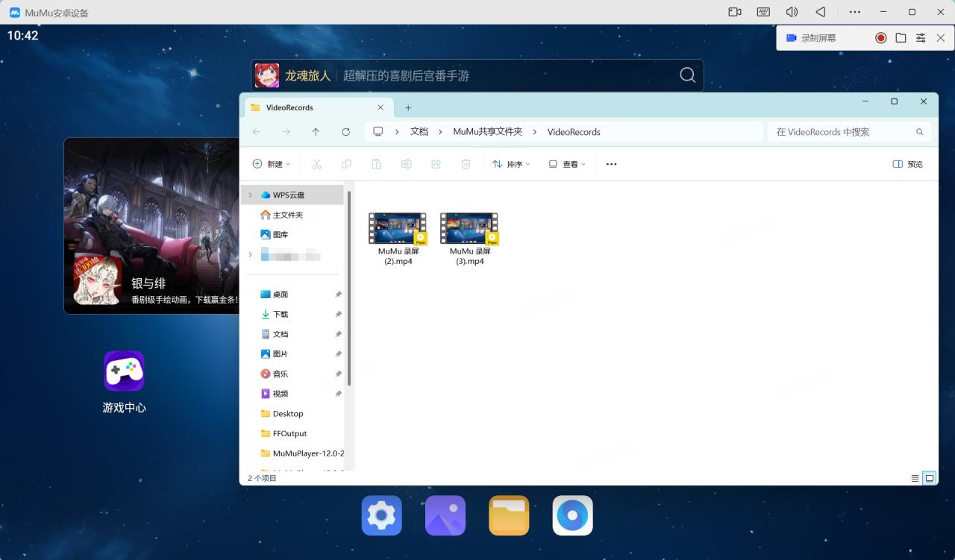Open the 新建 dropdown
This screenshot has height=560, width=955.
272,164
